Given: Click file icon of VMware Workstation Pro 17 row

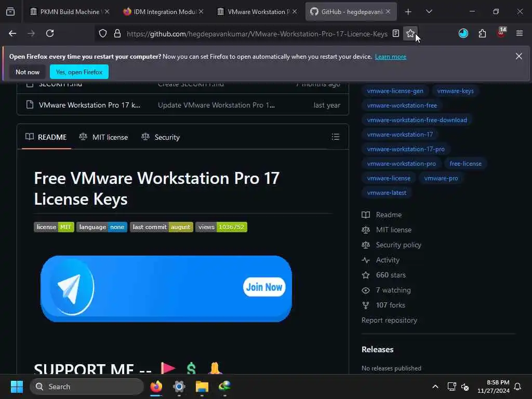Looking at the screenshot, I should click(30, 105).
